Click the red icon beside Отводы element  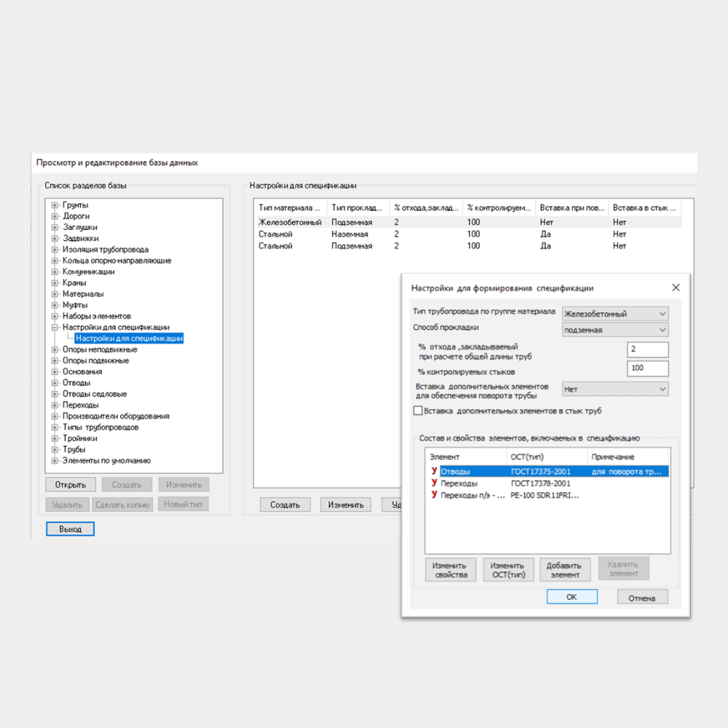[434, 471]
